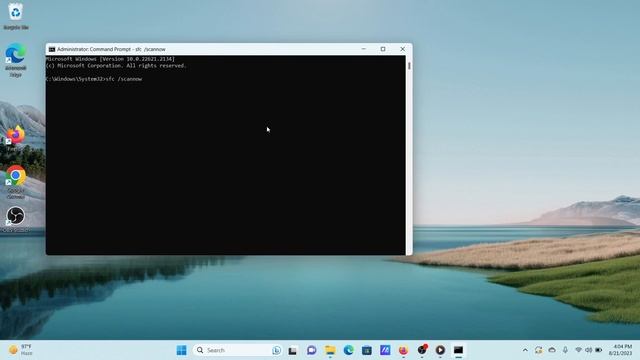Switch to Command Prompt on taskbar
The image size is (640, 360).
(458, 350)
